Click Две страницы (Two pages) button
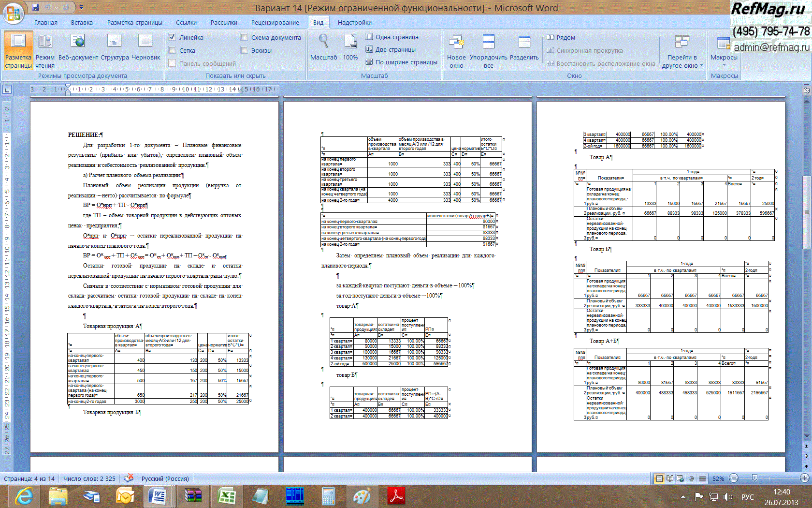The height and width of the screenshot is (508, 812). 391,49
